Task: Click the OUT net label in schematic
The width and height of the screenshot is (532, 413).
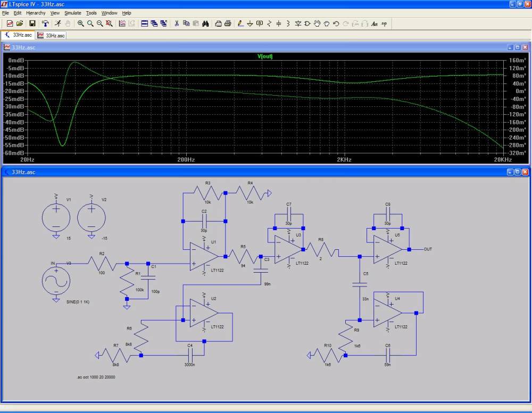Action: pos(428,249)
